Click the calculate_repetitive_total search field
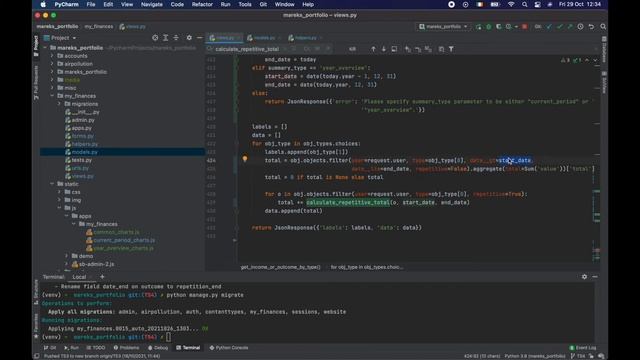This screenshot has height=360, width=640. point(247,49)
